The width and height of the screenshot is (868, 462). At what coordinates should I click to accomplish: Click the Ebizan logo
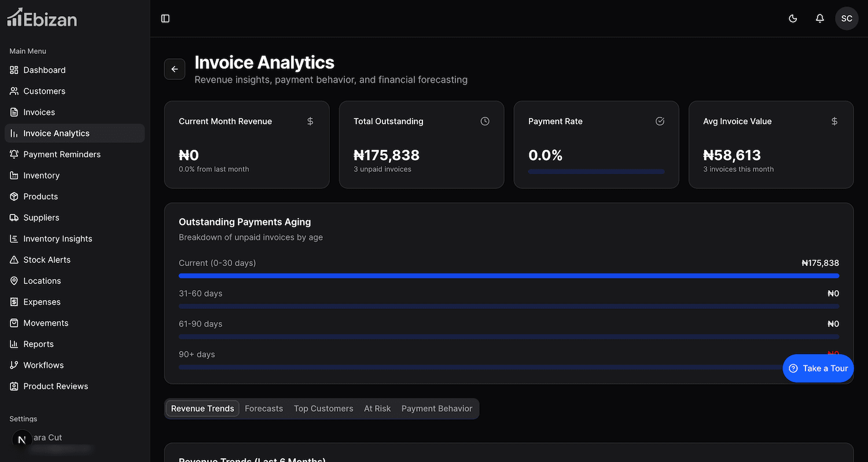coord(42,18)
